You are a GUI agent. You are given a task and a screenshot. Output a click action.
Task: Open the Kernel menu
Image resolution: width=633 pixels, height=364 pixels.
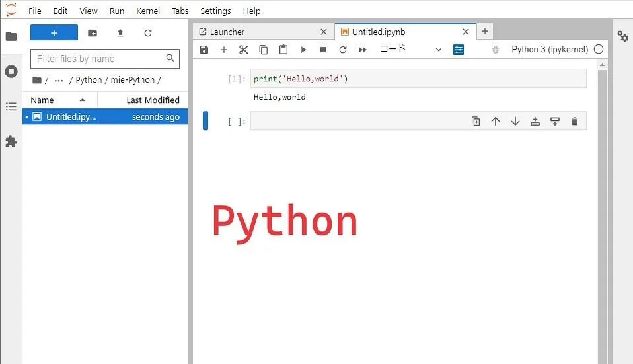[x=148, y=11]
